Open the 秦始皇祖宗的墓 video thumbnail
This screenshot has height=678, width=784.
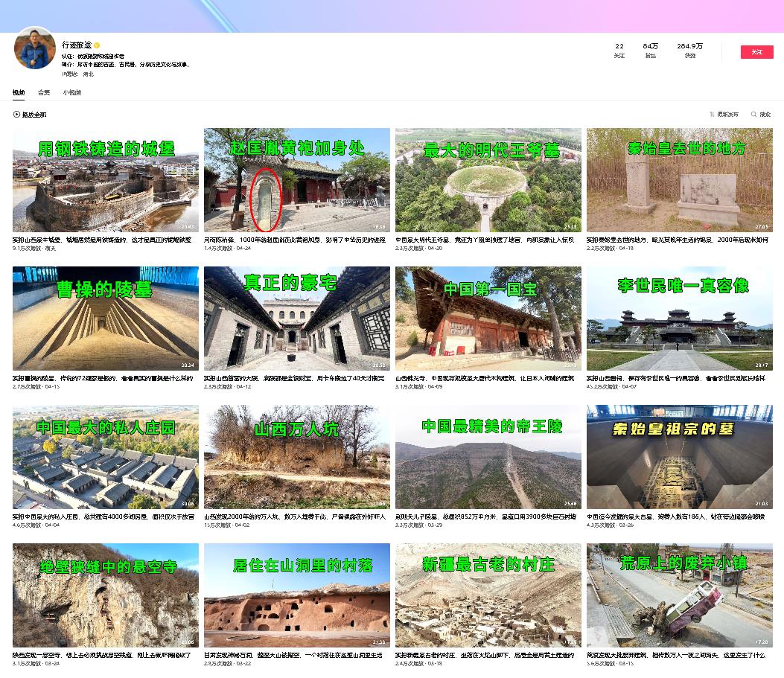coord(679,457)
